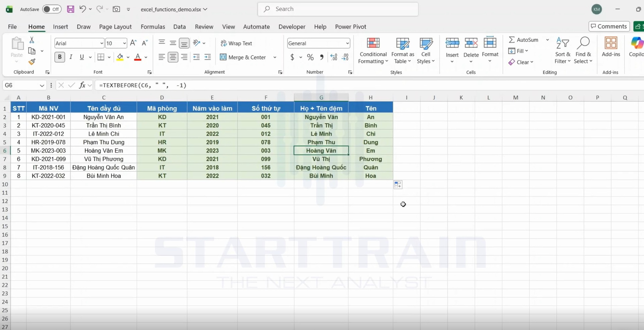Open Cell Styles gallery
The width and height of the screenshot is (644, 330).
(x=426, y=50)
